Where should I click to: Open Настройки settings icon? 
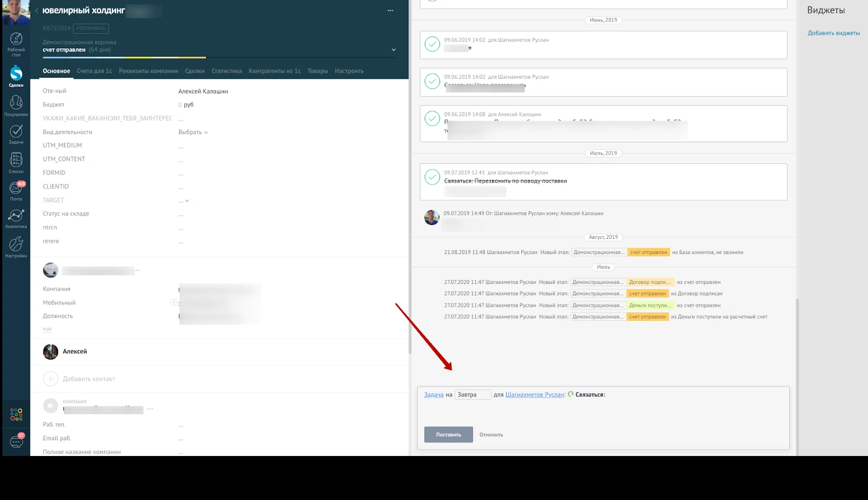point(16,247)
